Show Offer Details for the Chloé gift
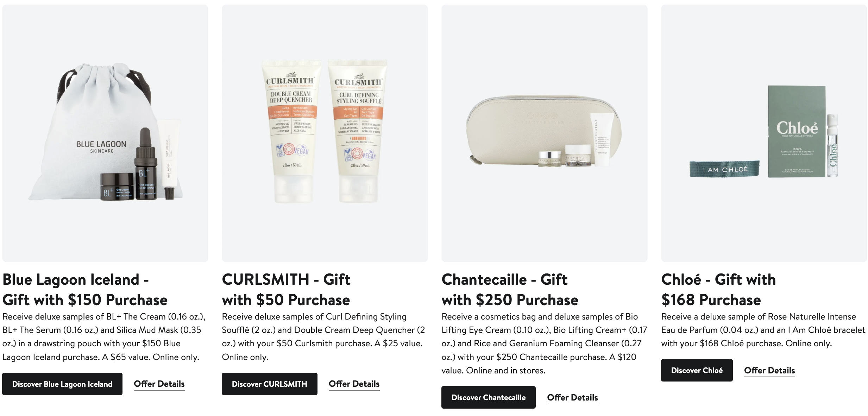The width and height of the screenshot is (868, 416). pyautogui.click(x=769, y=371)
